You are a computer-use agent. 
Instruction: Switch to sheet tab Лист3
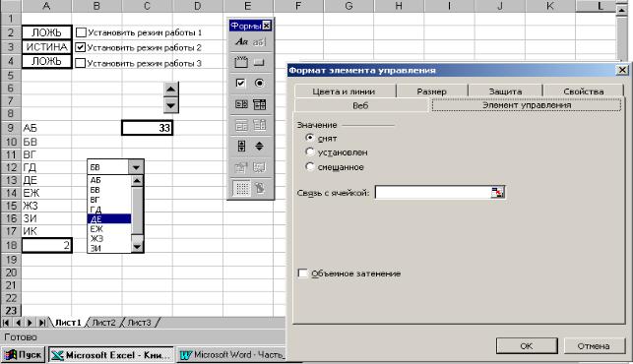[139, 323]
